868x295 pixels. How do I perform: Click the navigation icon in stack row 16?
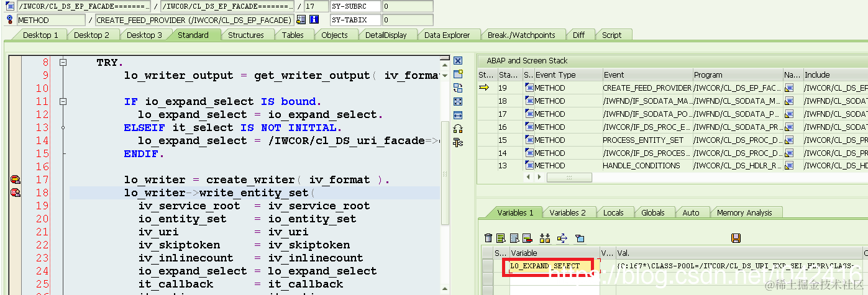click(788, 127)
